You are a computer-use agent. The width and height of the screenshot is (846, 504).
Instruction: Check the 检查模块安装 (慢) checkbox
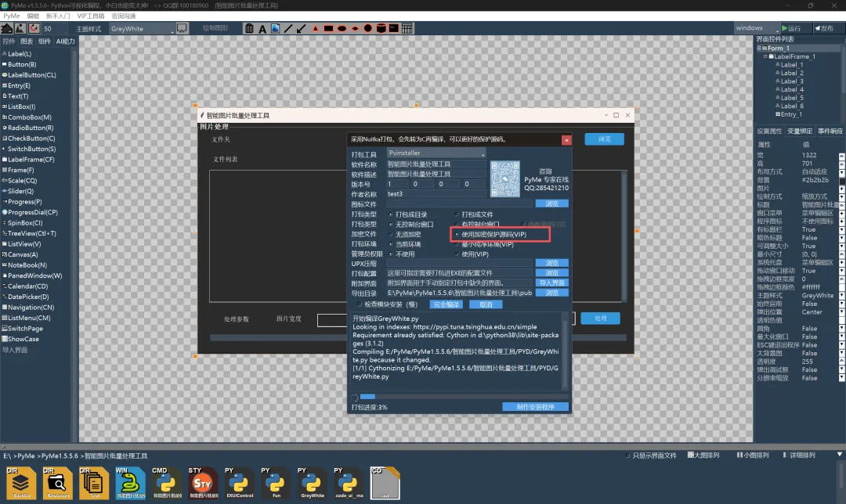coord(360,304)
